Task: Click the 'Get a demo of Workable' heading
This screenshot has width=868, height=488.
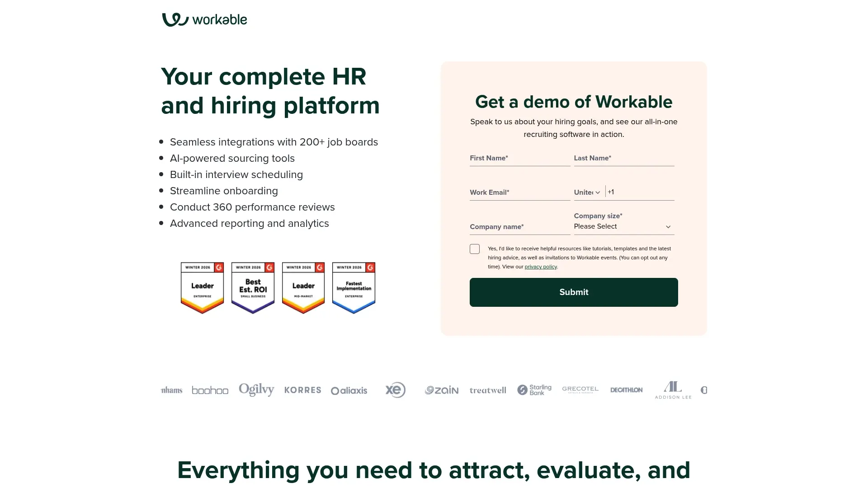Action: (x=574, y=102)
